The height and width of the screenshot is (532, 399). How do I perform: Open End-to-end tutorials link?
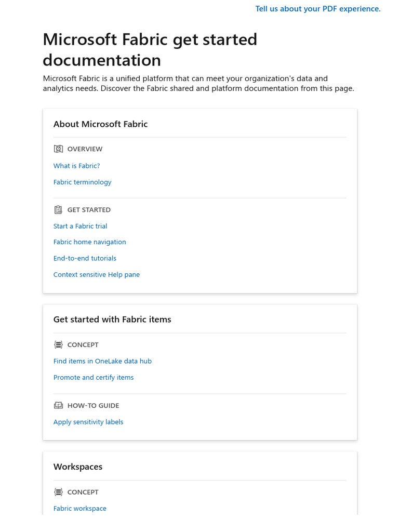(85, 258)
